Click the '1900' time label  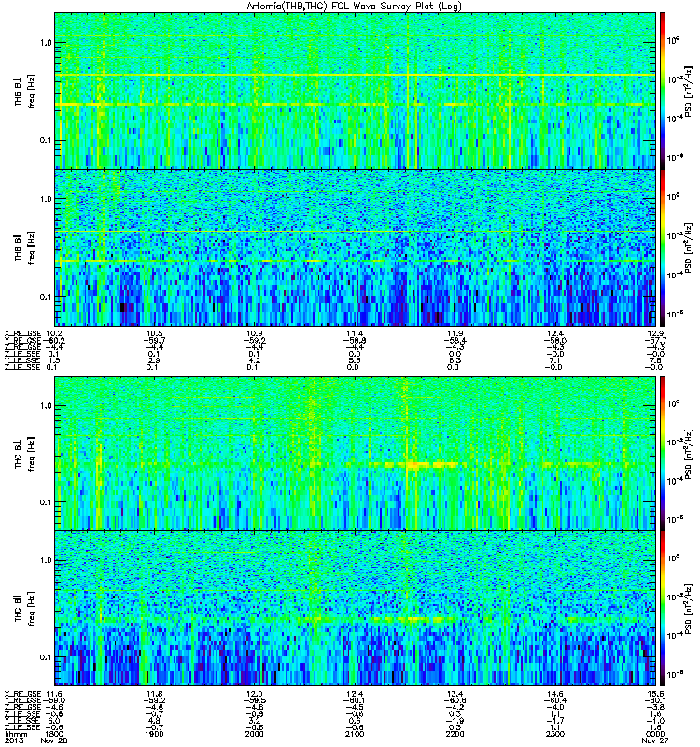(x=154, y=734)
